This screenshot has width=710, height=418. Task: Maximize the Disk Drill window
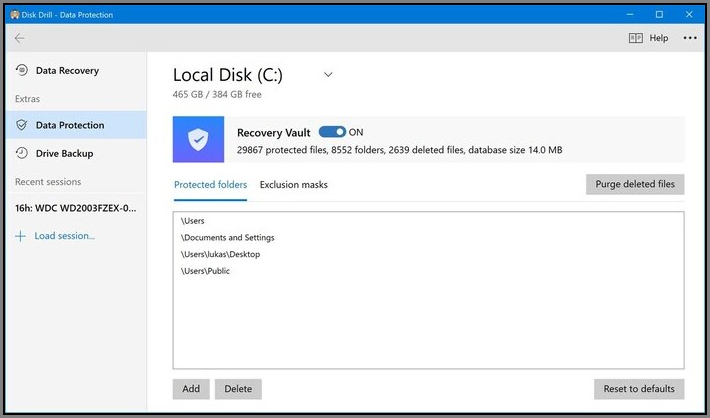click(659, 14)
